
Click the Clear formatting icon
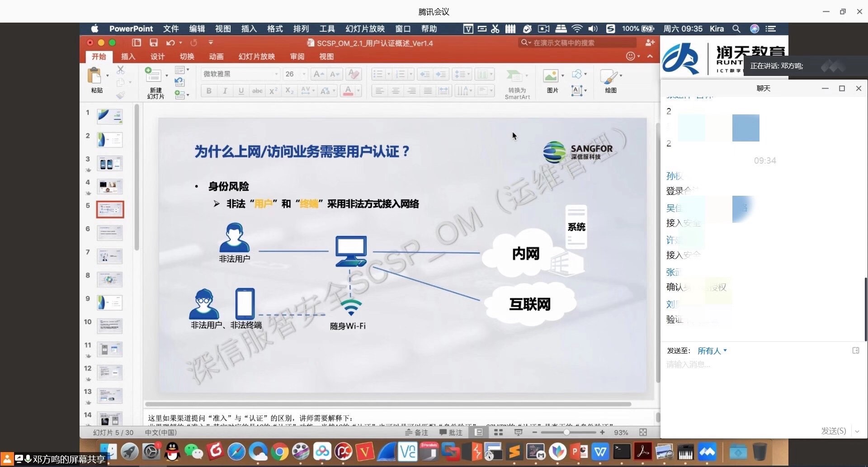pos(354,74)
